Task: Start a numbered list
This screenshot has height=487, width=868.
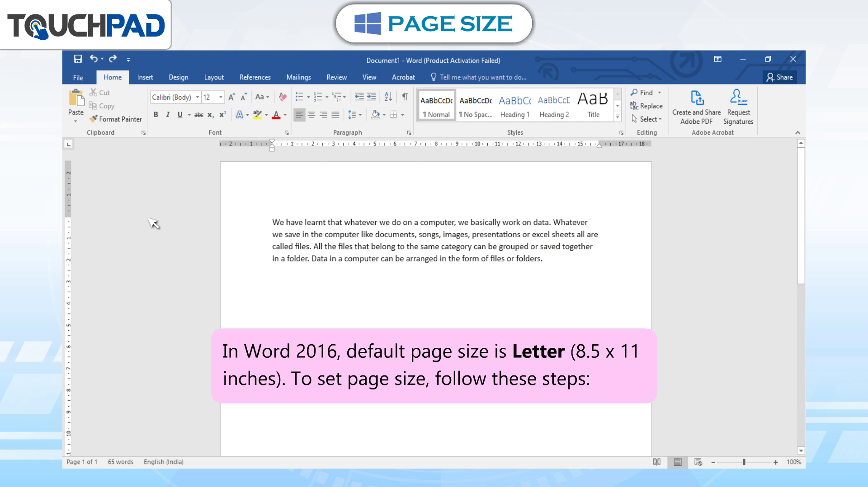Action: [x=318, y=97]
